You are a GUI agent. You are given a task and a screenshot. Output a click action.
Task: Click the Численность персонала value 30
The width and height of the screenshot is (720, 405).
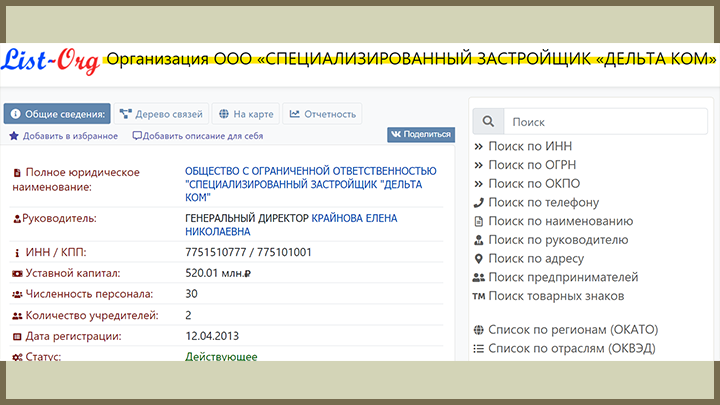[x=191, y=294]
